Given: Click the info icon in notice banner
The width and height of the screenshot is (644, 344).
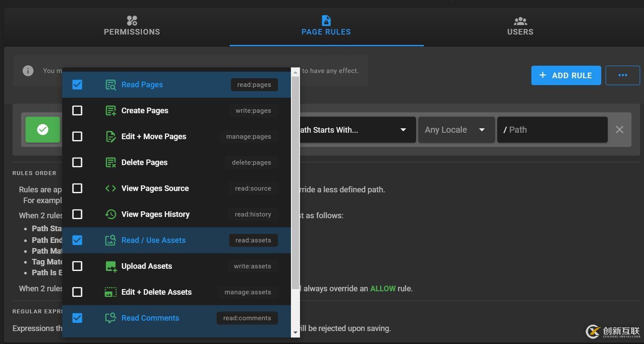Looking at the screenshot, I should tap(28, 71).
